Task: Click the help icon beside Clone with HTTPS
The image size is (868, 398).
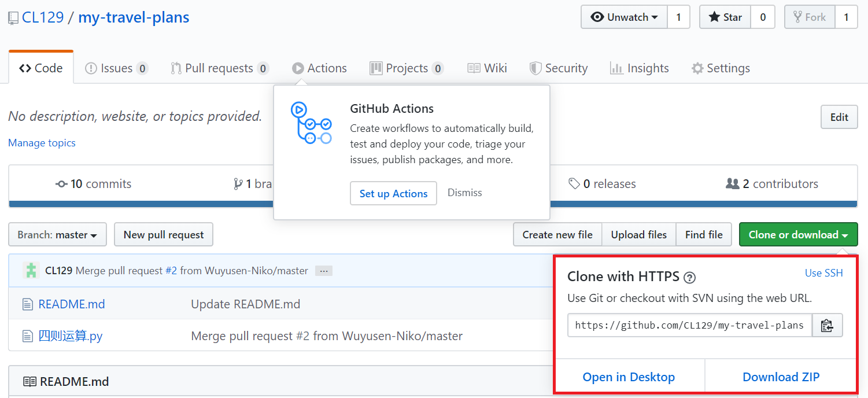Action: pyautogui.click(x=689, y=278)
